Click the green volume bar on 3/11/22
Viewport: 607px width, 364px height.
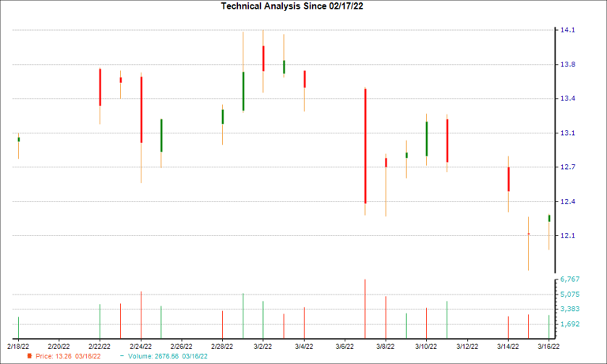[x=447, y=320]
